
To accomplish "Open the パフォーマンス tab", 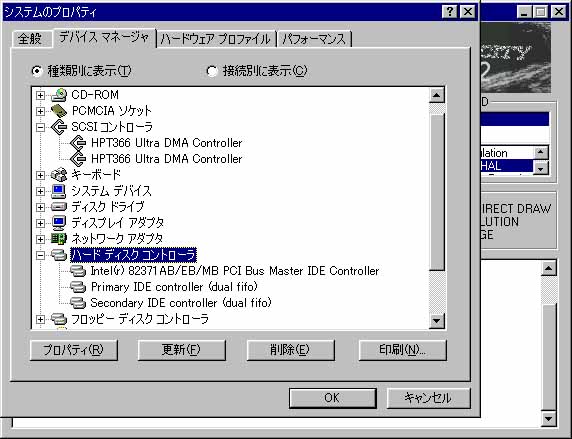I will tap(314, 39).
